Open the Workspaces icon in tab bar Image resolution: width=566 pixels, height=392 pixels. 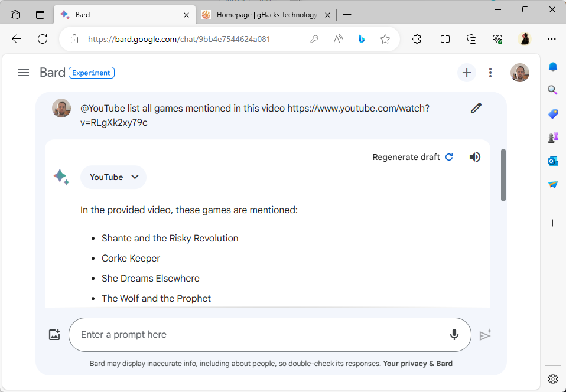point(15,15)
